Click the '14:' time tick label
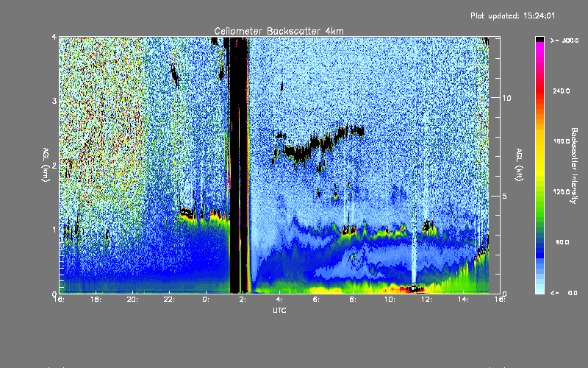The width and height of the screenshot is (588, 368). tap(463, 300)
